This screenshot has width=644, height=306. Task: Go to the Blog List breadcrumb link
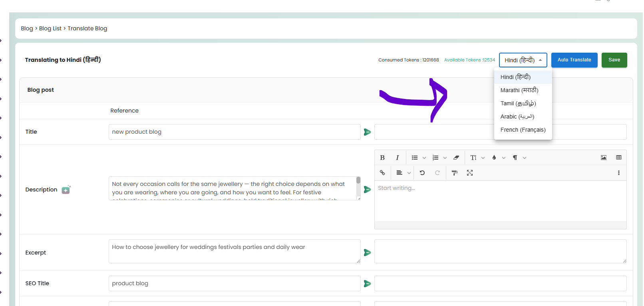click(50, 28)
